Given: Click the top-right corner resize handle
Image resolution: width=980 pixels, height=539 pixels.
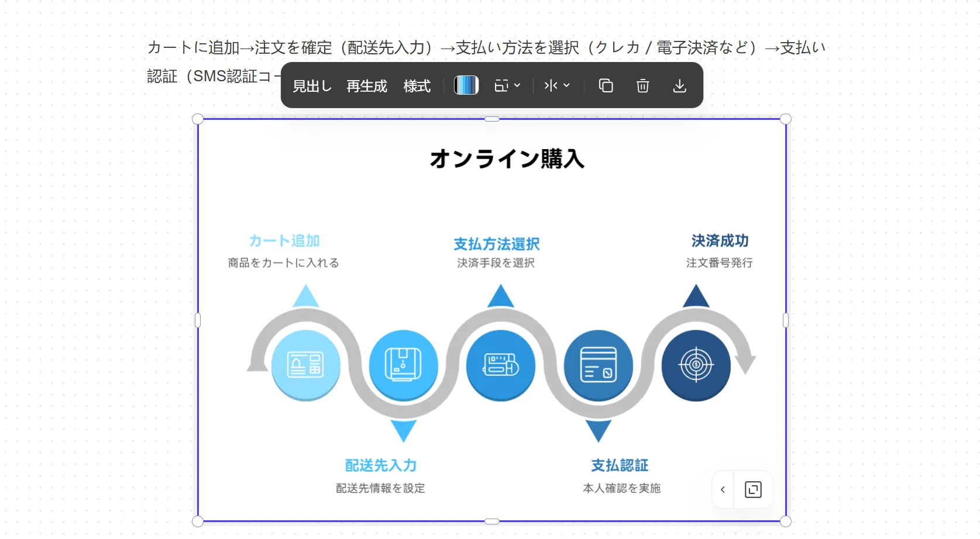Looking at the screenshot, I should coord(786,119).
